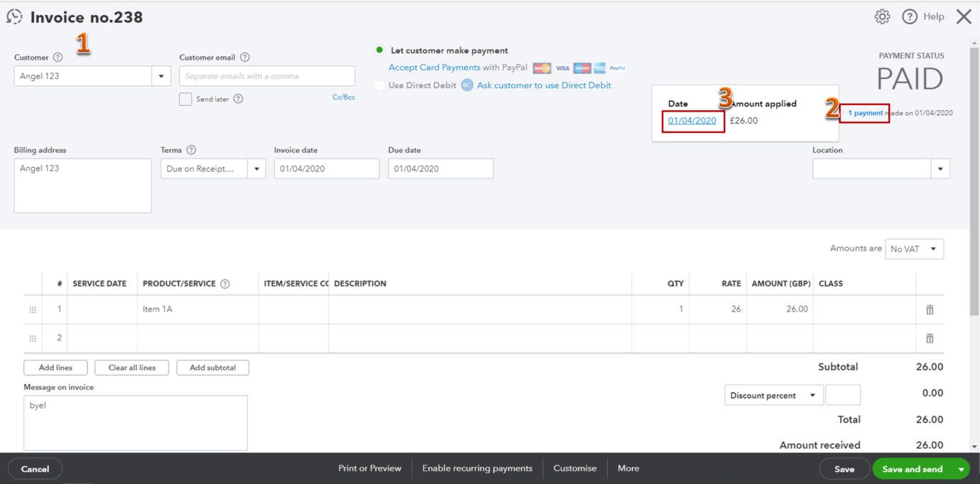Click the drag handle on line 1
The width and height of the screenshot is (980, 484).
click(32, 308)
